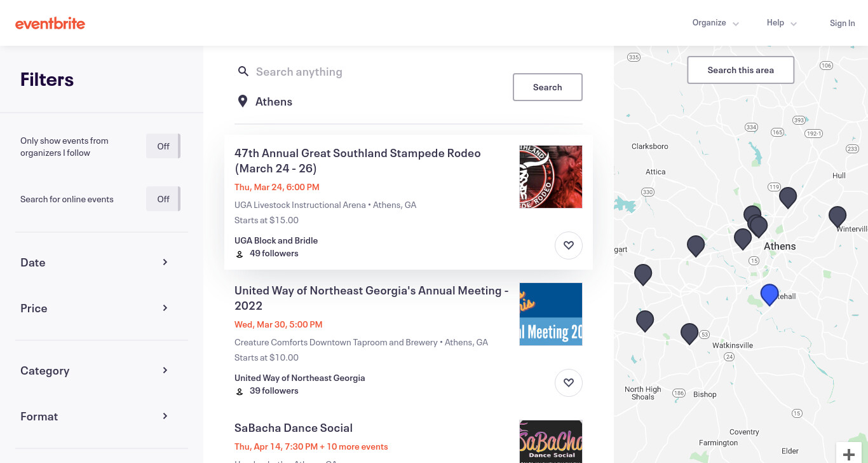868x463 pixels.
Task: Click the '+ 10 more events' text
Action: point(354,446)
